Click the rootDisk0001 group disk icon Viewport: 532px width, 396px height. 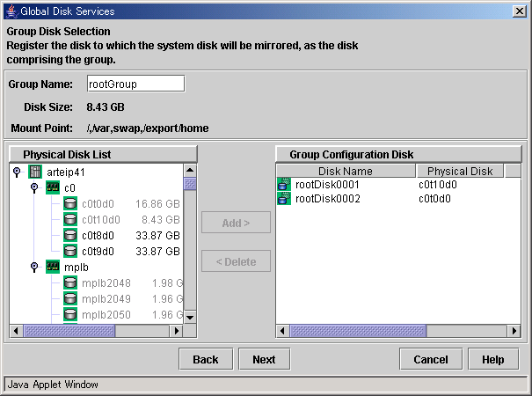(284, 185)
